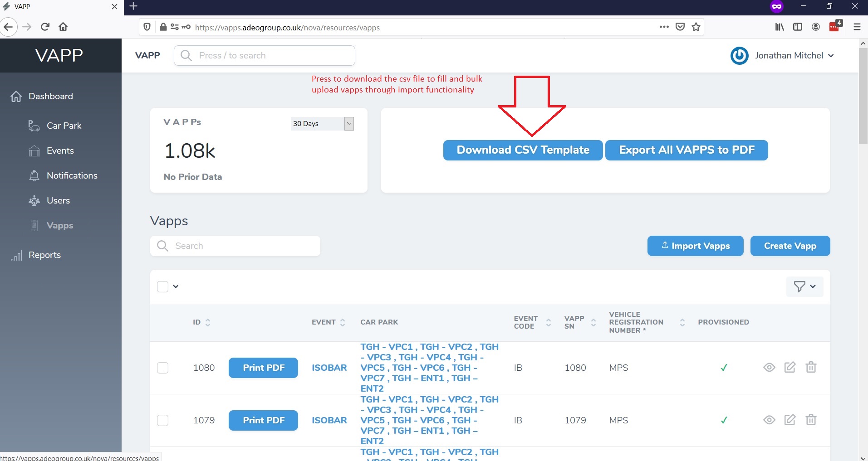Open the page actions three-dots menu
This screenshot has width=868, height=461.
click(x=664, y=27)
